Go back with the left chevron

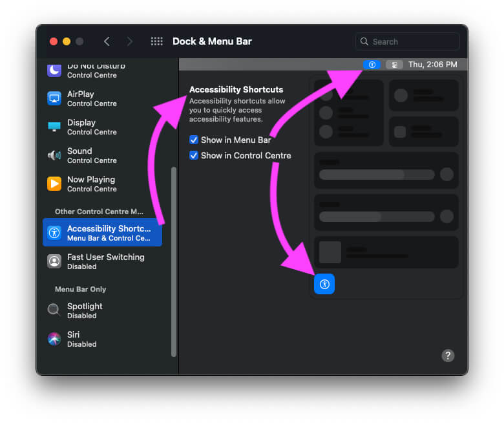pos(107,41)
